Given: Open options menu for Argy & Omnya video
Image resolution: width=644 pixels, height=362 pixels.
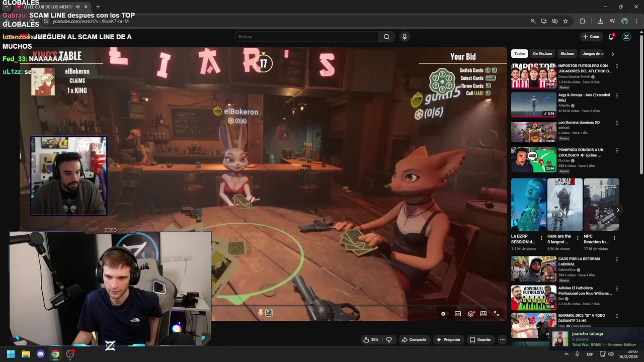Looking at the screenshot, I should click(617, 96).
